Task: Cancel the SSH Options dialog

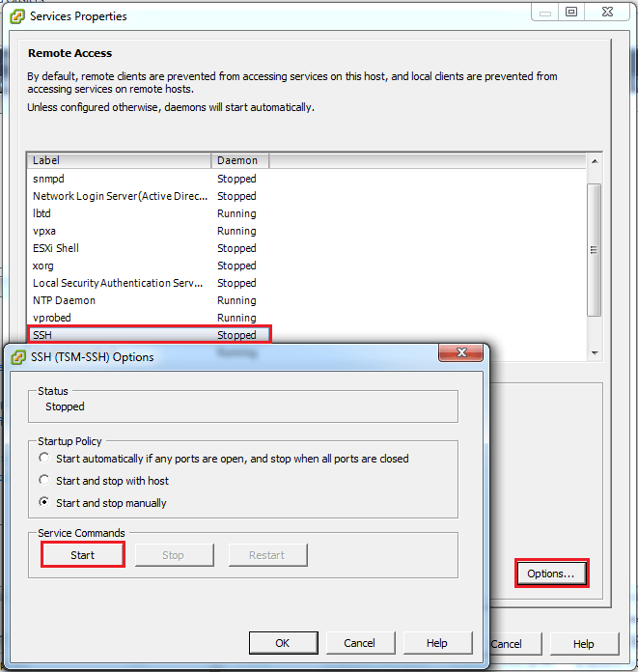Action: [360, 643]
